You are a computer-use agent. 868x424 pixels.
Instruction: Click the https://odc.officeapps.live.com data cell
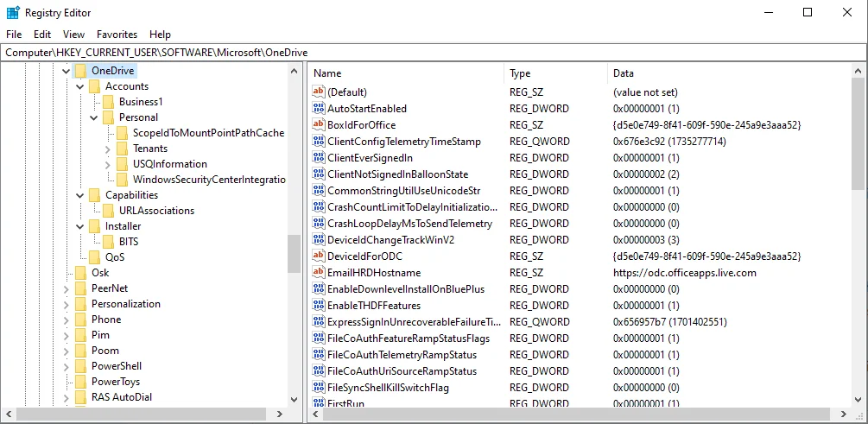click(685, 273)
